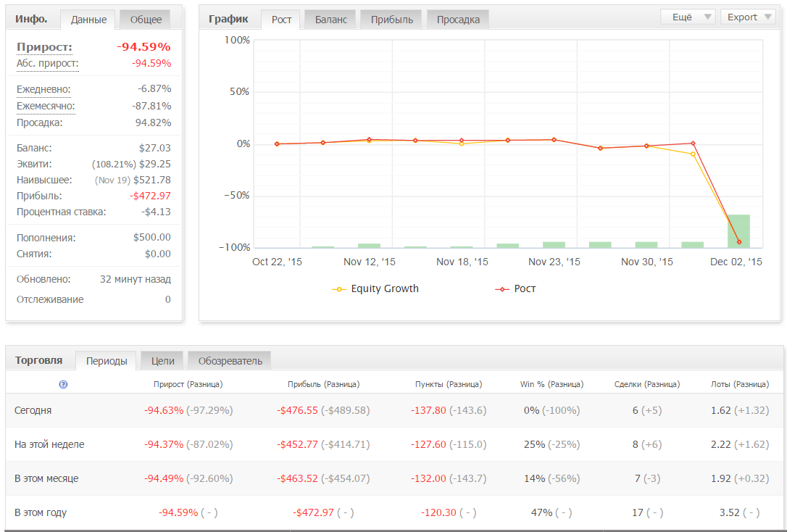Viewport: 787px width, 532px height.
Task: Select the Баланс chart tab
Action: (330, 20)
